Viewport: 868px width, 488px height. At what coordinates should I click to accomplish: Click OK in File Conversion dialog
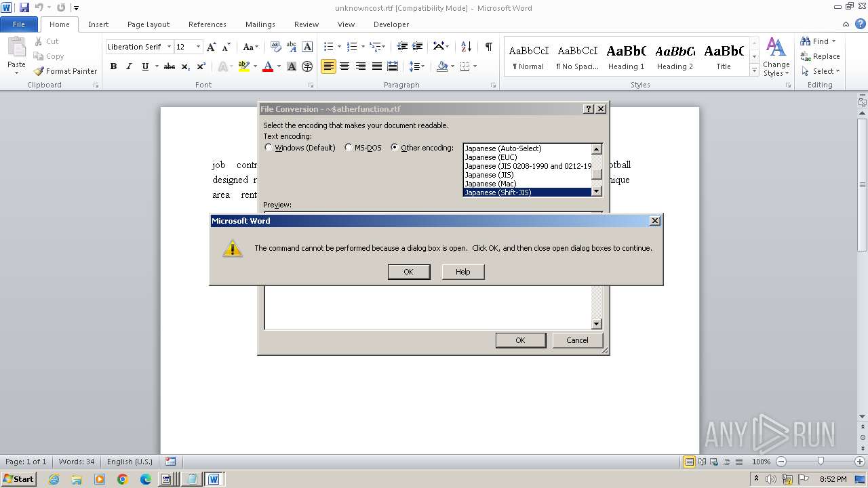point(520,340)
